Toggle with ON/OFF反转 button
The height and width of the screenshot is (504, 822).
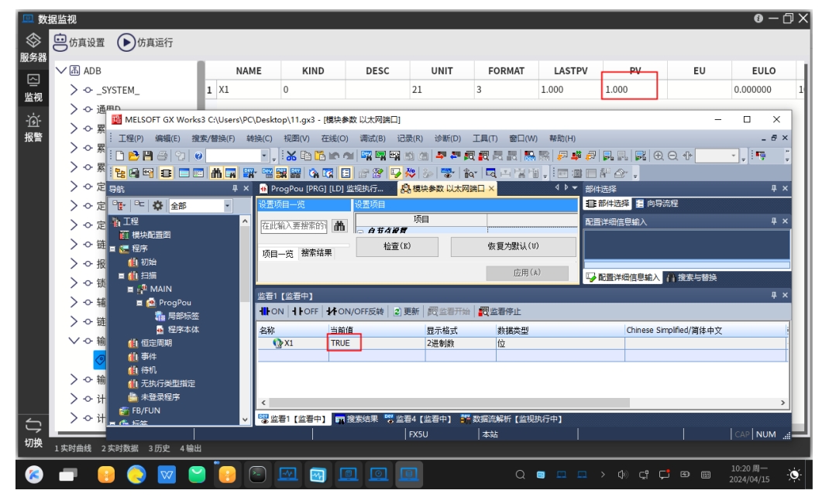click(x=355, y=311)
